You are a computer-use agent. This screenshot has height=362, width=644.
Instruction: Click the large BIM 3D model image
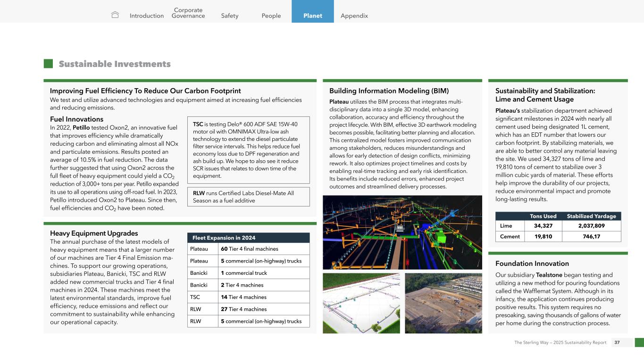pyautogui.click(x=402, y=232)
